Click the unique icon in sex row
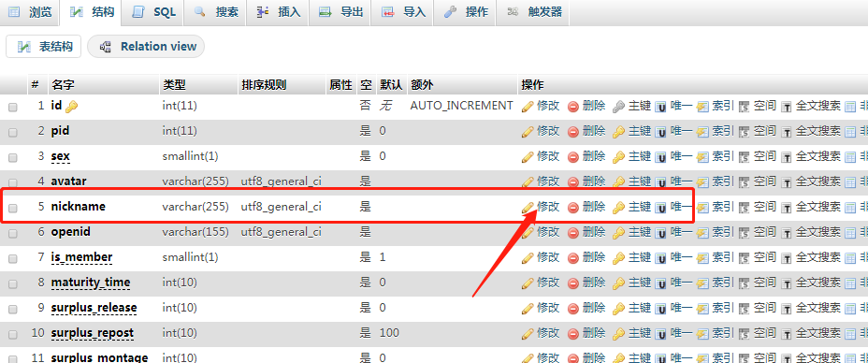Screen dimensions: 868x363 [x=660, y=157]
